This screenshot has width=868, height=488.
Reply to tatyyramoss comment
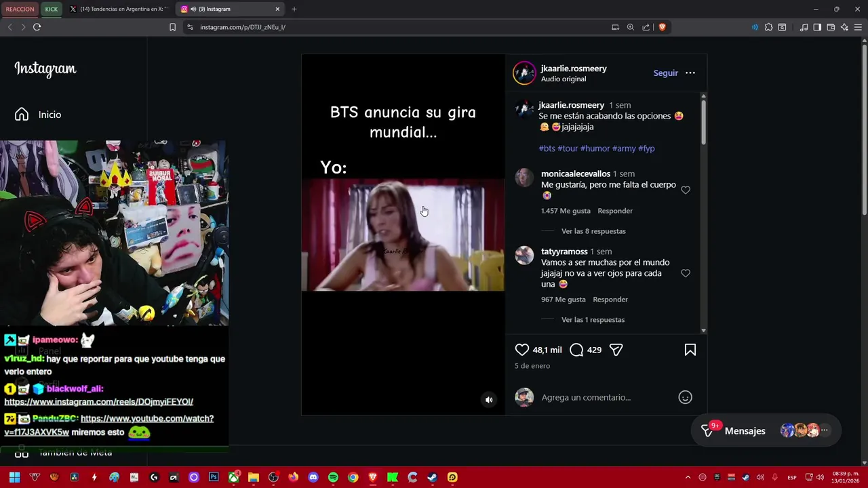coord(610,300)
